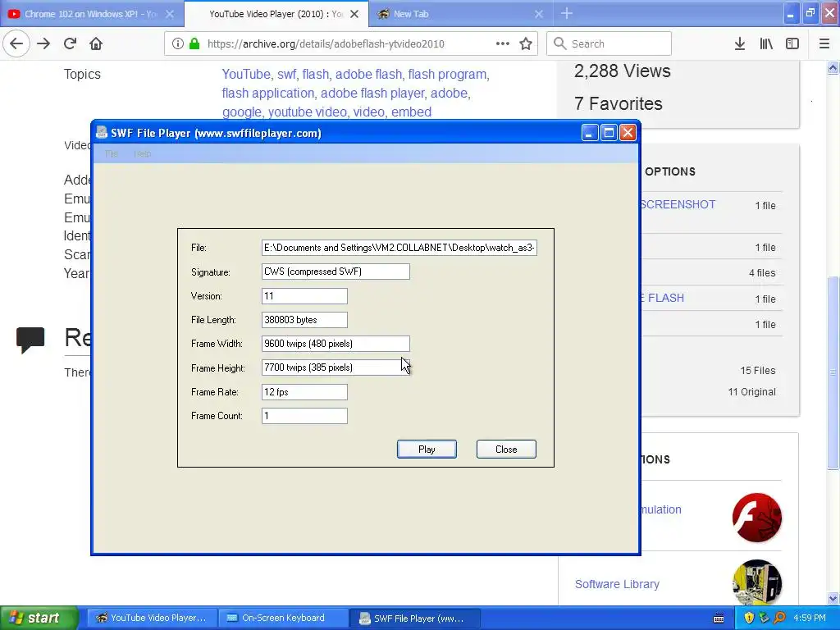Open the Windows start button

click(x=39, y=618)
